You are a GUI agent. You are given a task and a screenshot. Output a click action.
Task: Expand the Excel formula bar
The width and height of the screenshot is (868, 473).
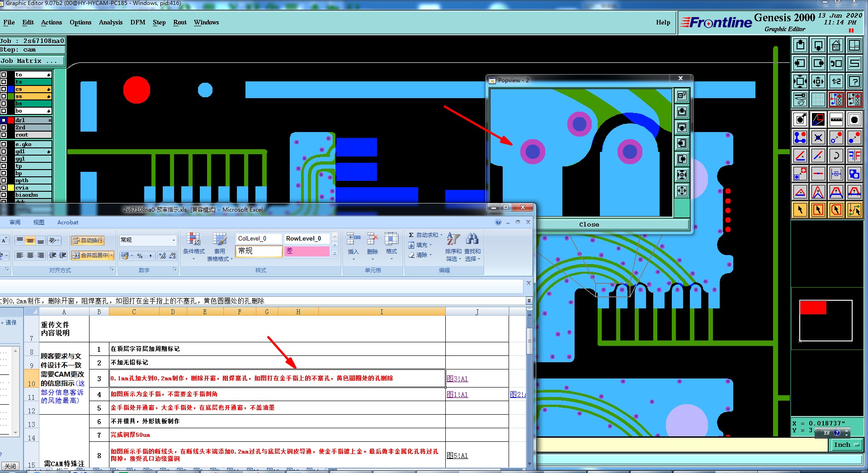click(x=529, y=301)
